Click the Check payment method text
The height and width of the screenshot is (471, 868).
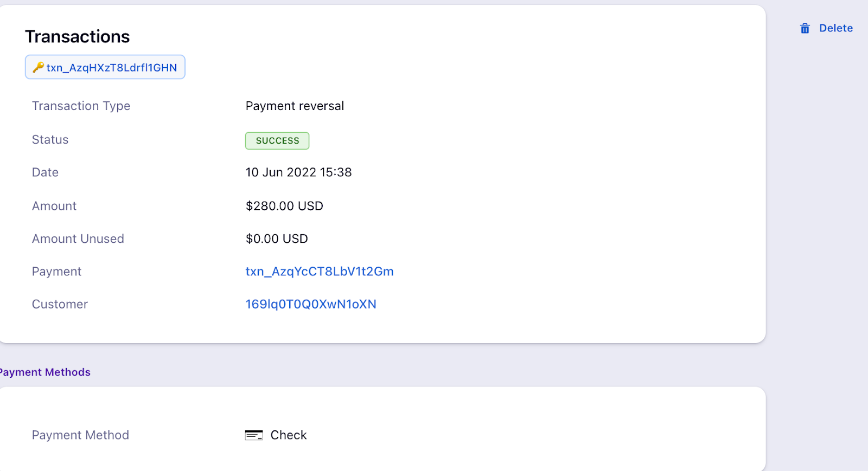point(289,435)
